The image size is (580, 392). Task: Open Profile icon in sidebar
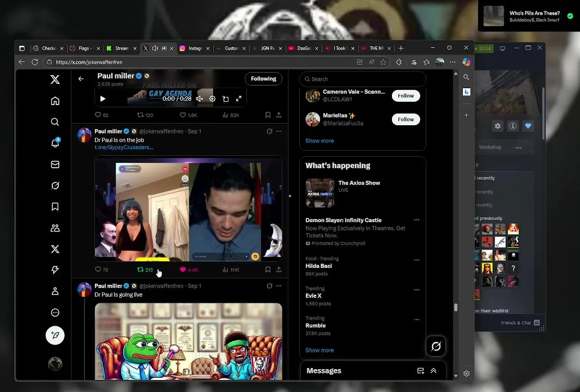click(55, 291)
